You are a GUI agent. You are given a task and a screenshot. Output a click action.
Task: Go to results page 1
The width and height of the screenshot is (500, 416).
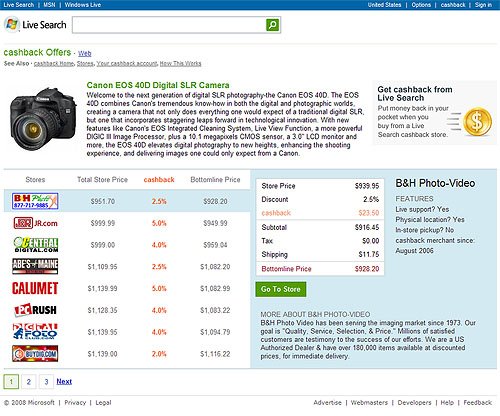11,381
